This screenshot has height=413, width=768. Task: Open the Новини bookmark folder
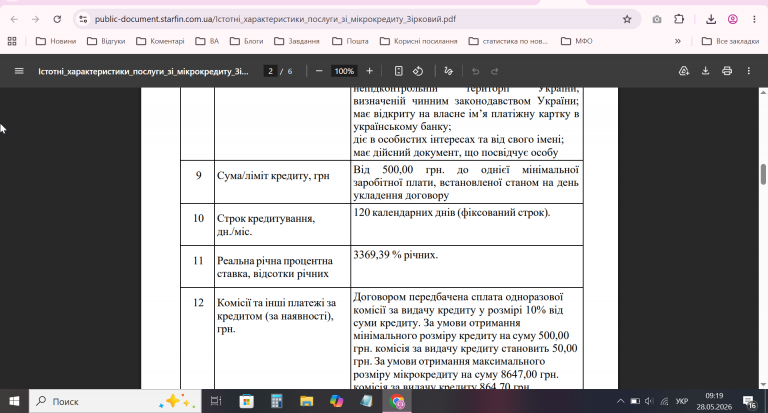[56, 41]
